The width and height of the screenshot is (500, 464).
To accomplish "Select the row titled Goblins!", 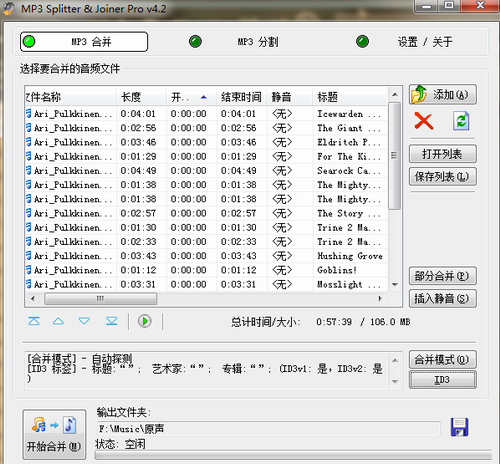I will click(x=206, y=270).
